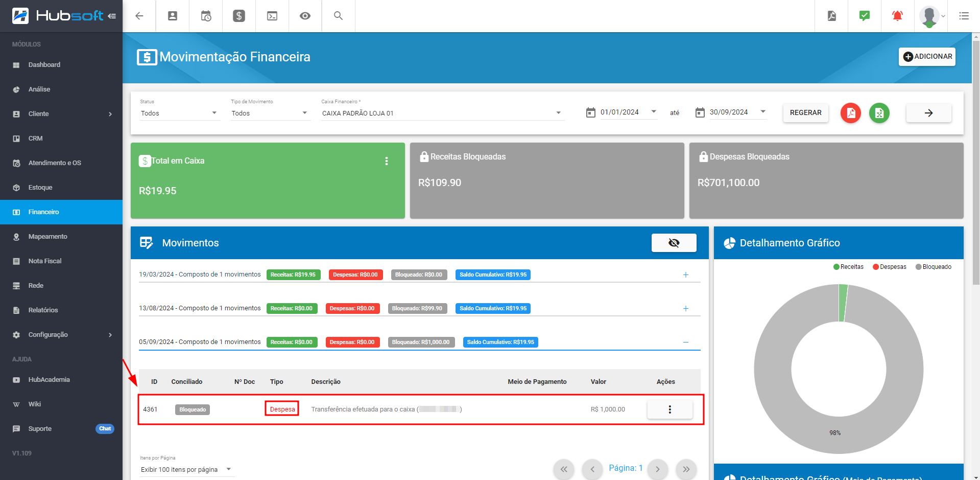Image resolution: width=980 pixels, height=480 pixels.
Task: Open Suporte chat in sidebar
Action: point(61,429)
